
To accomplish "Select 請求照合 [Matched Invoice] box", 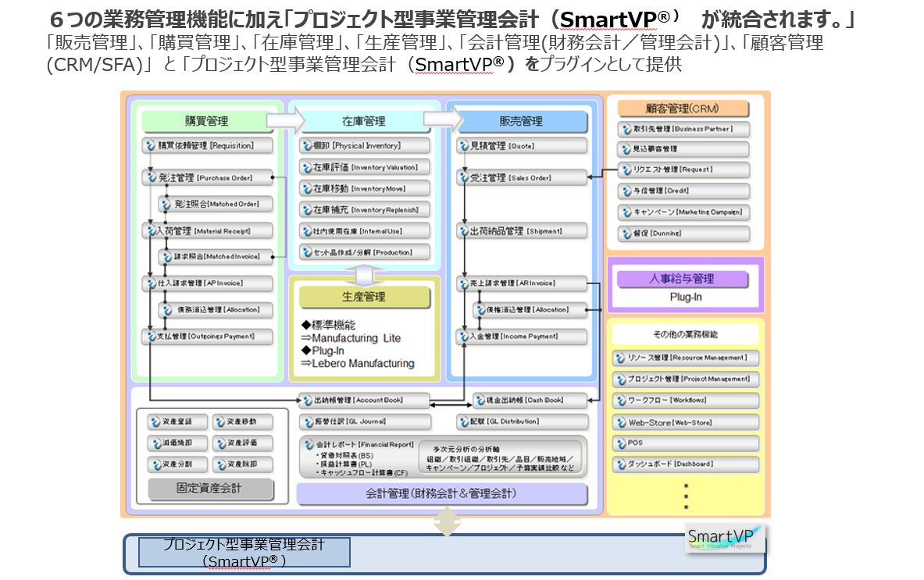I will click(x=216, y=257).
